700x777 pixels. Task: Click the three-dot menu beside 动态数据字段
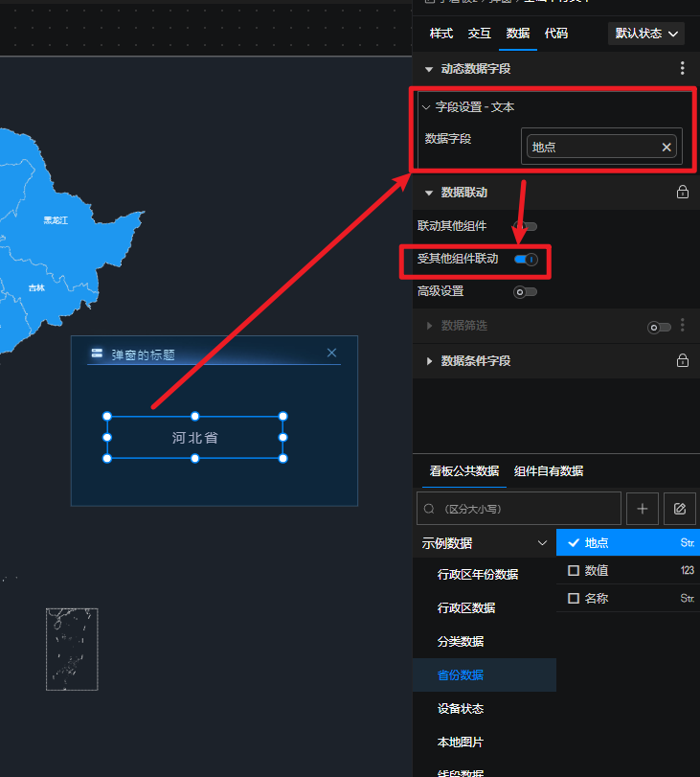pyautogui.click(x=682, y=68)
